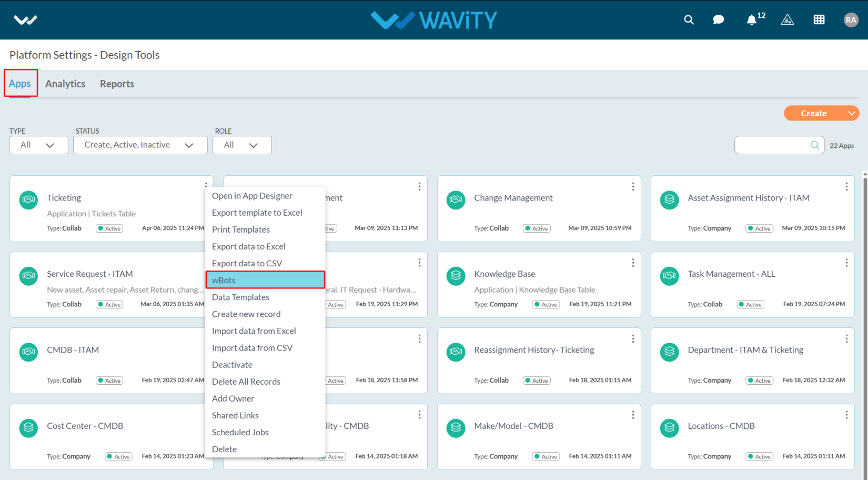Click the Knowledge Base app icon
Image resolution: width=868 pixels, height=480 pixels.
(x=456, y=276)
